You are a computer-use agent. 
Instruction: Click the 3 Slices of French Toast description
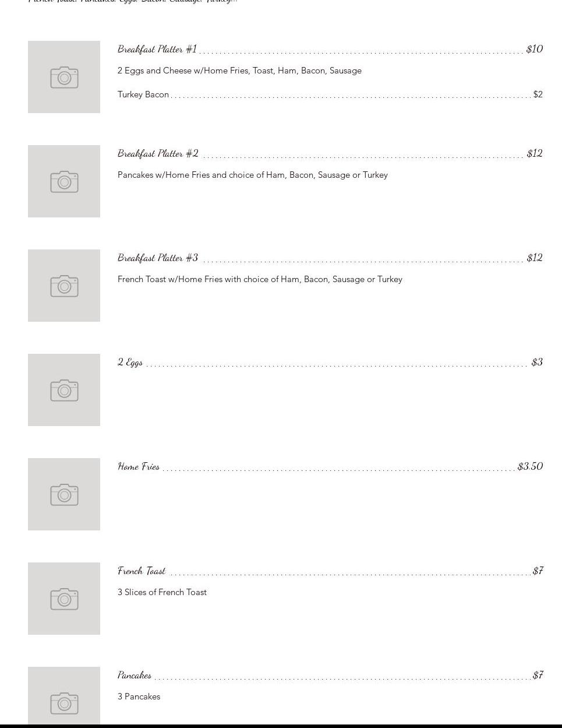click(x=162, y=592)
